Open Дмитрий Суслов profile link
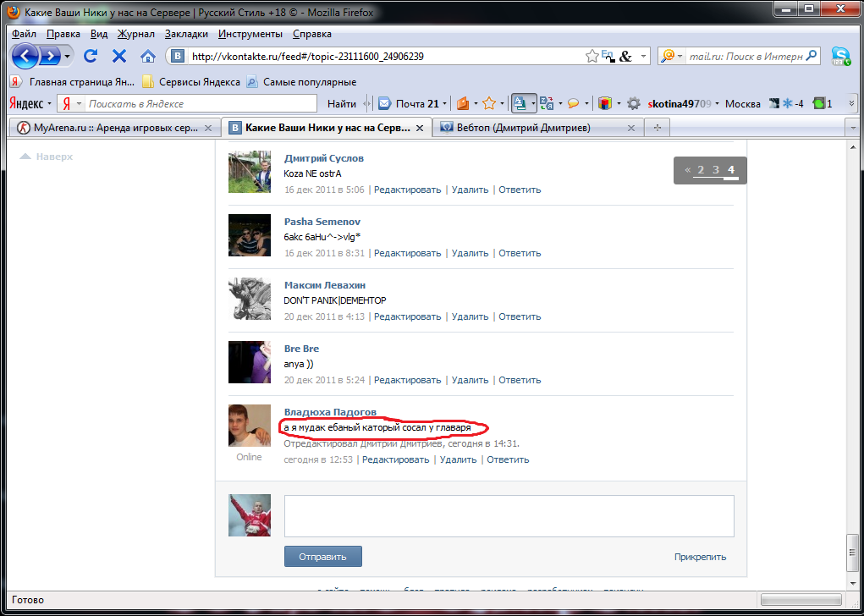 click(x=324, y=158)
